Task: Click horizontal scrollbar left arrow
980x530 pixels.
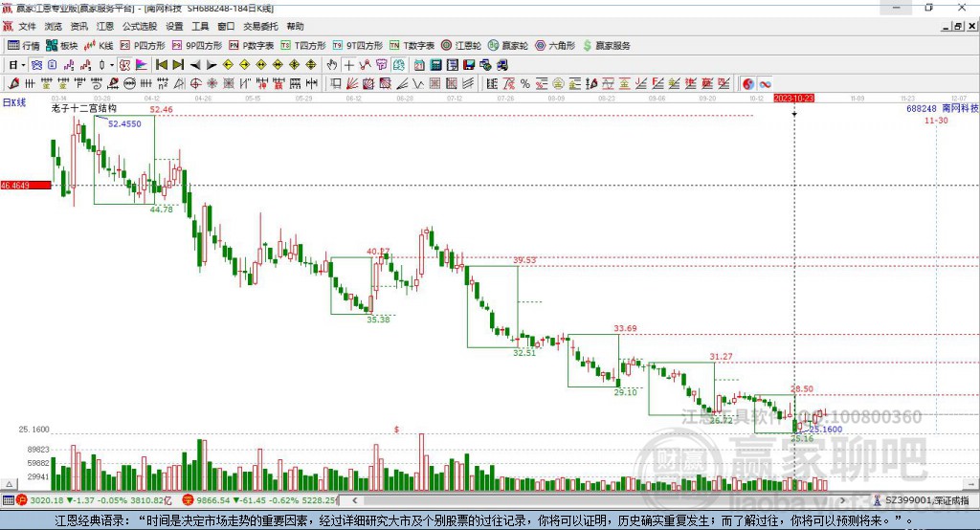Action: pyautogui.click(x=354, y=500)
